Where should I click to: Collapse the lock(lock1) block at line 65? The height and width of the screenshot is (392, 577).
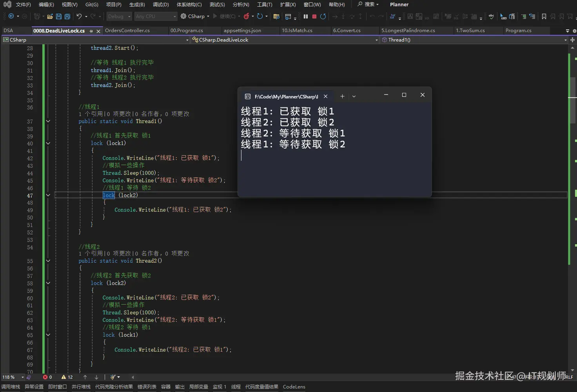[48, 335]
